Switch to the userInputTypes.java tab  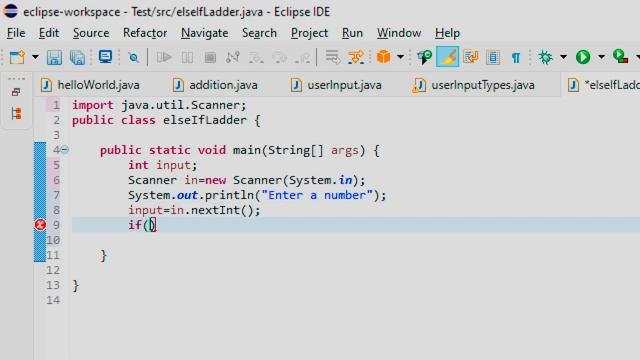coord(473,85)
